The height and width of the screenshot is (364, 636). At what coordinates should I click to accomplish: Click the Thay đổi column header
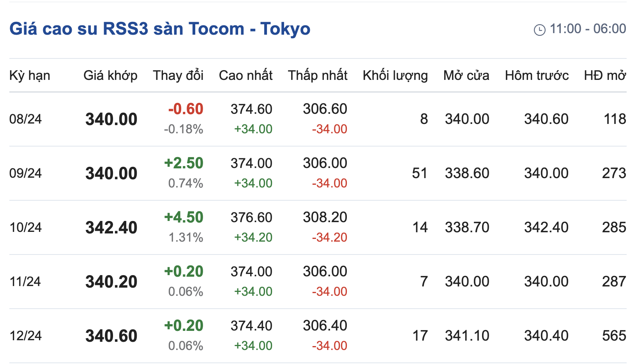click(x=178, y=76)
